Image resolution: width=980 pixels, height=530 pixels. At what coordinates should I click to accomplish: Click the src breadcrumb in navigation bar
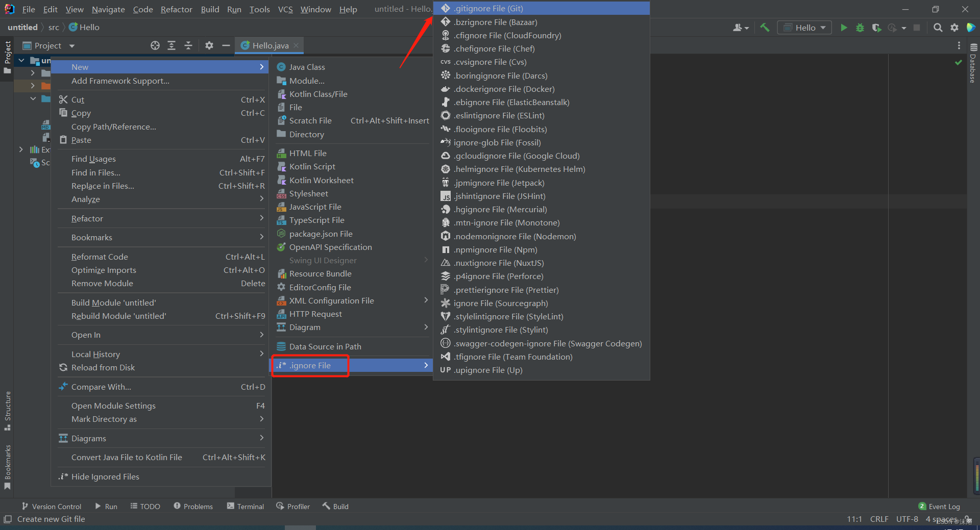coord(54,27)
